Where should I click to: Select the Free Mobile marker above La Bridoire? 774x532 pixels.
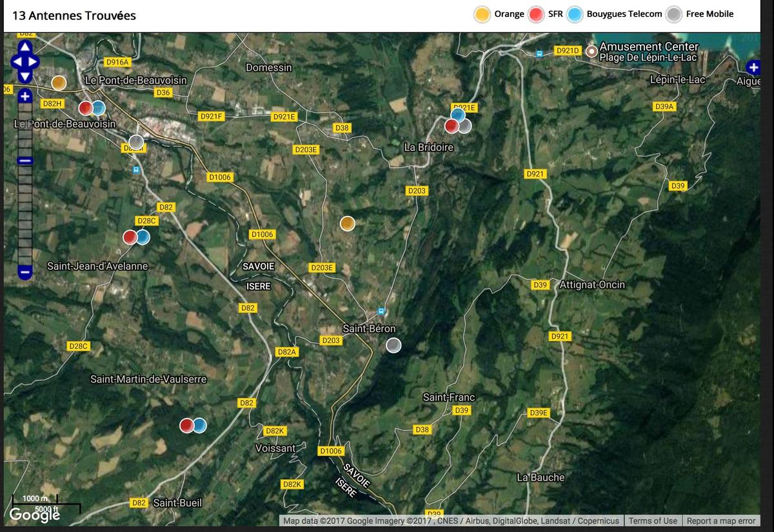[x=464, y=126]
